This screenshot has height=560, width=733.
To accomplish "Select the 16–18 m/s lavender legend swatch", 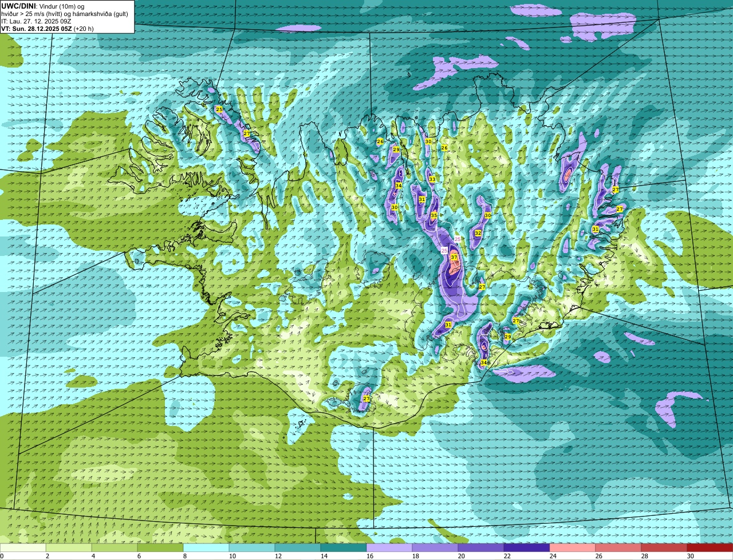I will 389,547.
